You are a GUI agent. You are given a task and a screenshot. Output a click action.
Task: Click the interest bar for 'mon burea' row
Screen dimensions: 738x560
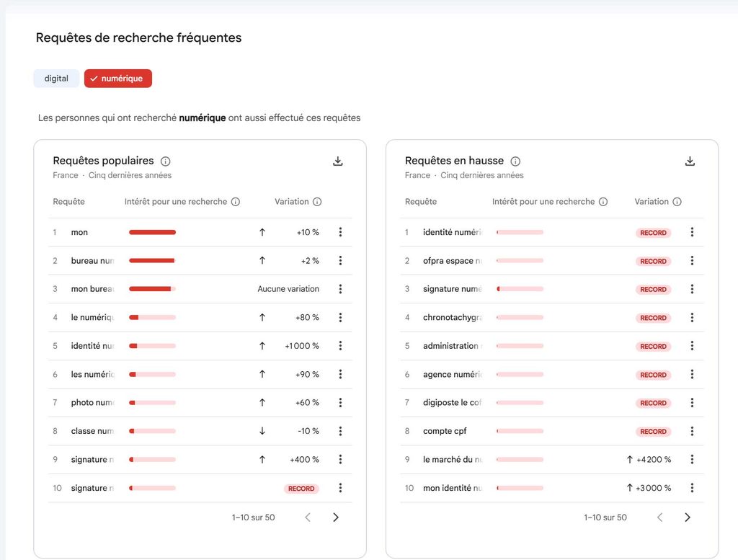pyautogui.click(x=153, y=289)
